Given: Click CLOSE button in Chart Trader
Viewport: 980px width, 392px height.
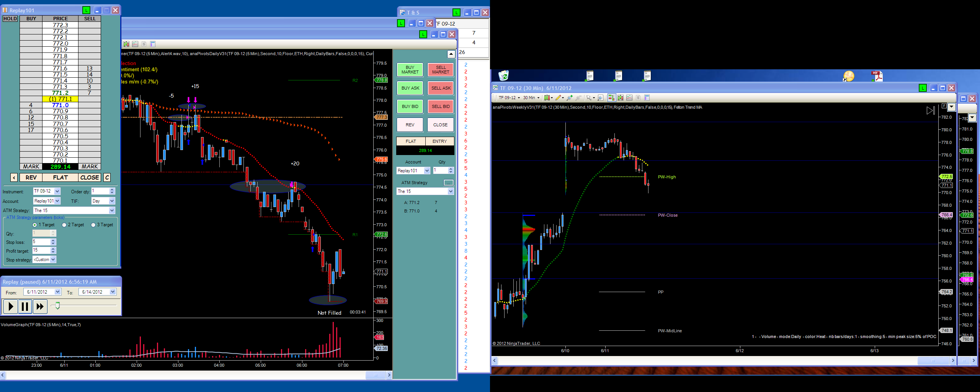Looking at the screenshot, I should (x=441, y=125).
